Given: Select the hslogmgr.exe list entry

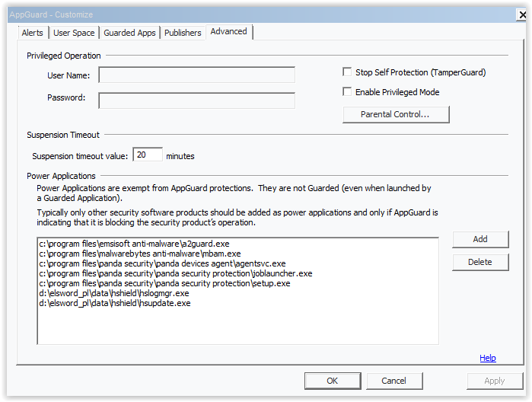Looking at the screenshot, I should click(x=114, y=293).
